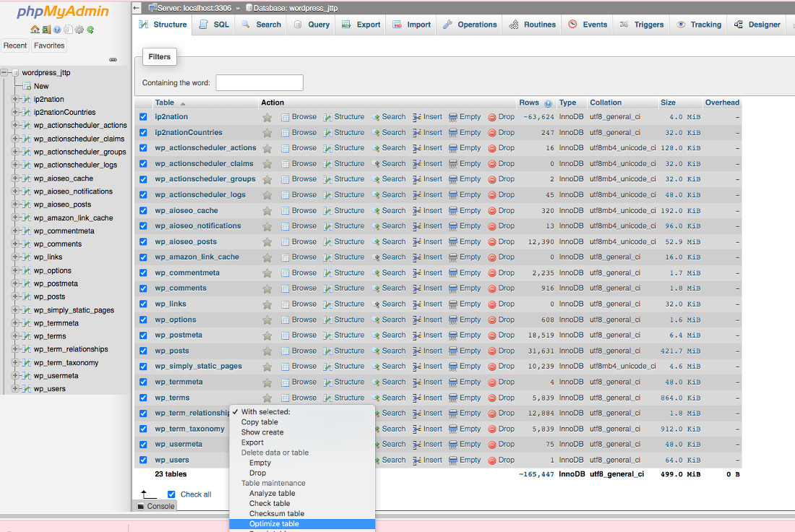Screen dimensions: 795x532
Task: Sort tables by the Table column header
Action: click(x=165, y=102)
